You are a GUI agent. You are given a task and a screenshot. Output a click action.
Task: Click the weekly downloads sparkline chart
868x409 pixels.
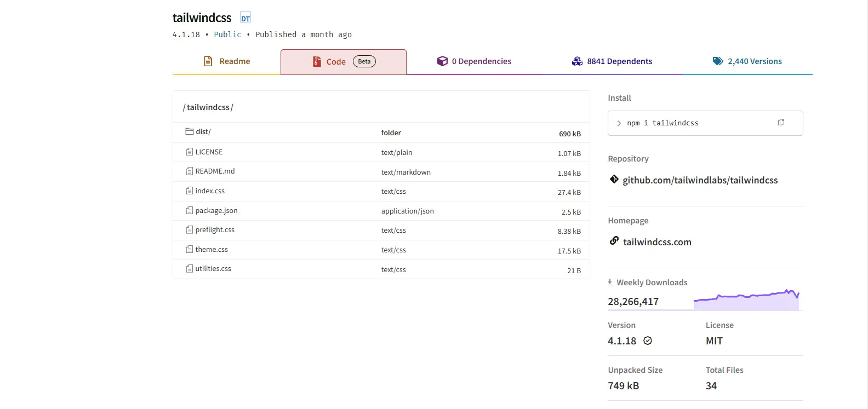tap(746, 300)
